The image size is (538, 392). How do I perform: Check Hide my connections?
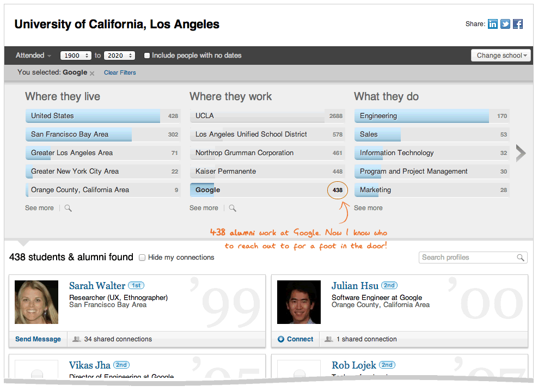coord(142,258)
